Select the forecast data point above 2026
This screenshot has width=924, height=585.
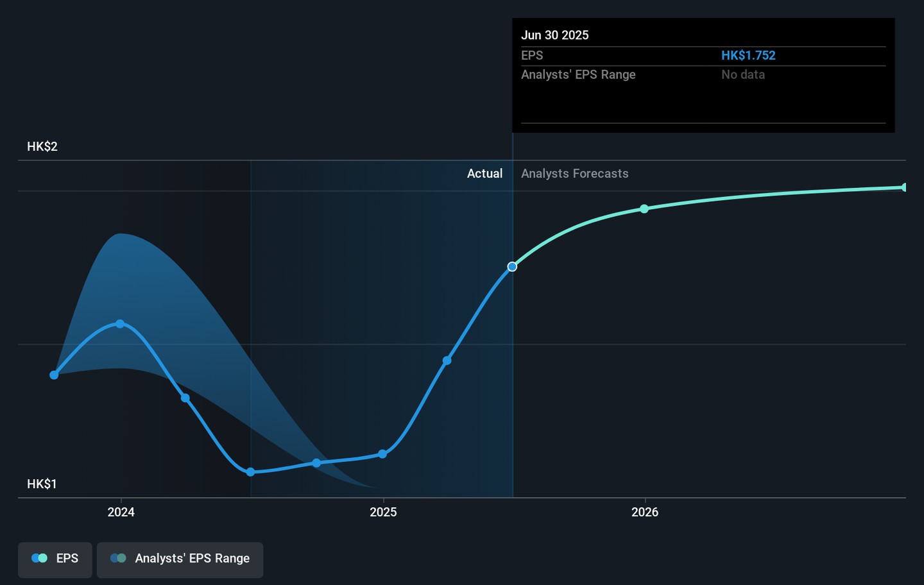[x=644, y=209]
